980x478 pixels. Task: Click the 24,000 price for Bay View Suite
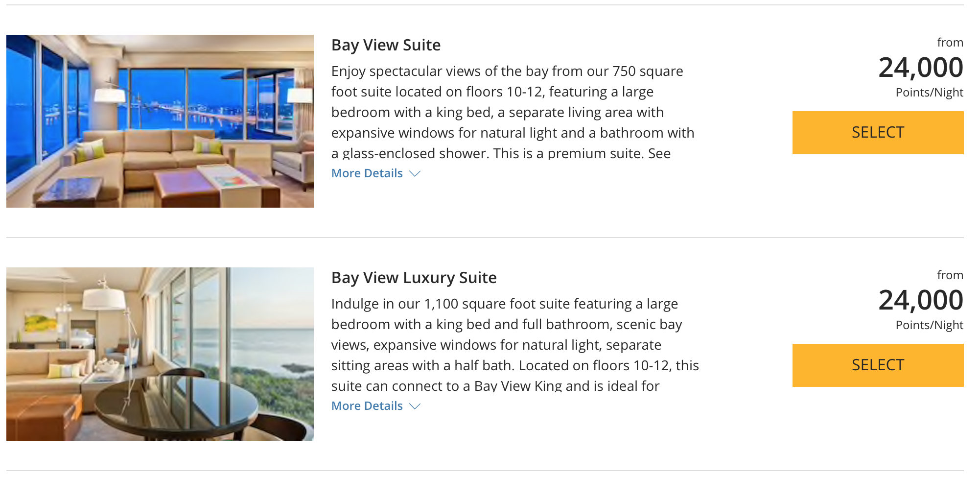[920, 68]
